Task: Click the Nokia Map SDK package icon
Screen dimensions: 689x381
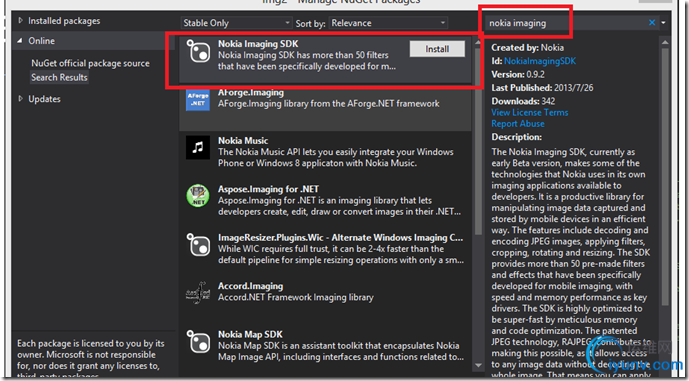Action: pyautogui.click(x=198, y=341)
